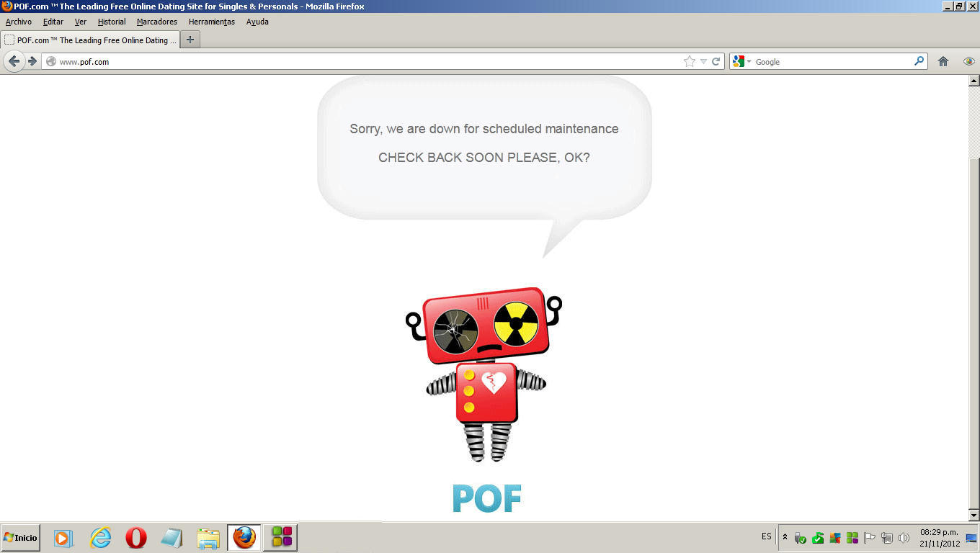Click the scrollbar up arrow

coord(974,81)
